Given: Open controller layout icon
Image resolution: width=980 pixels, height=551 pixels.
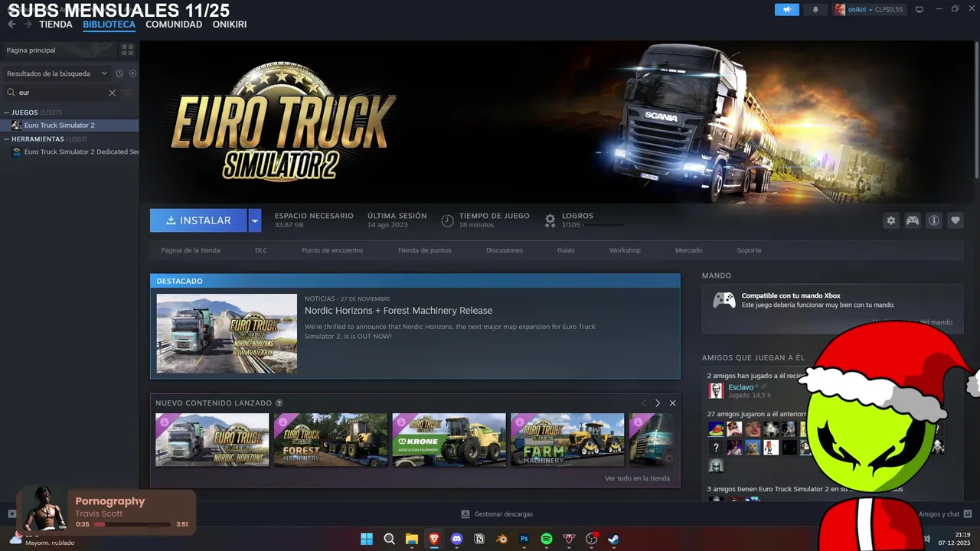Looking at the screenshot, I should pos(913,220).
